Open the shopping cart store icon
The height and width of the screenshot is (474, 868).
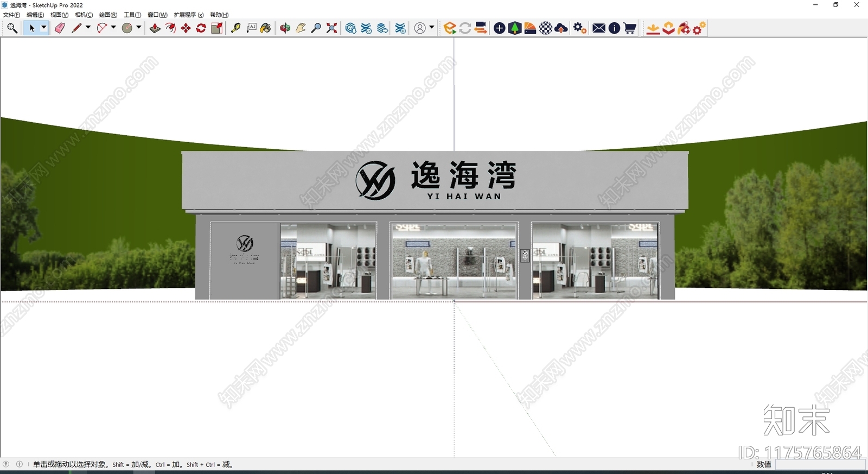[x=630, y=28]
